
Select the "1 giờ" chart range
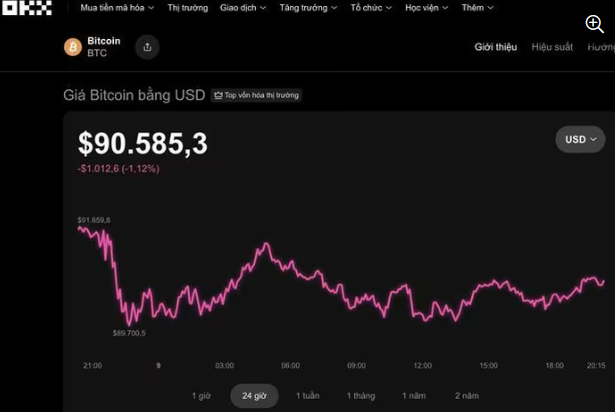(x=201, y=396)
